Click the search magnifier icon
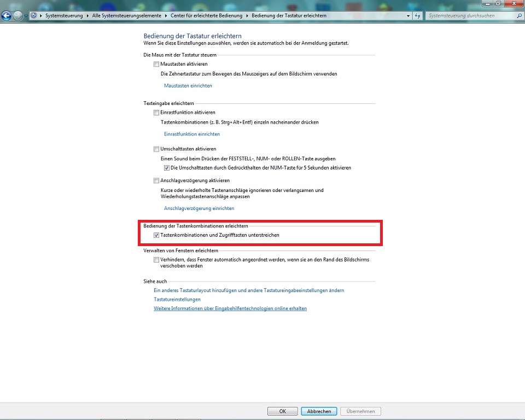Image resolution: width=525 pixels, height=420 pixels. (519, 16)
